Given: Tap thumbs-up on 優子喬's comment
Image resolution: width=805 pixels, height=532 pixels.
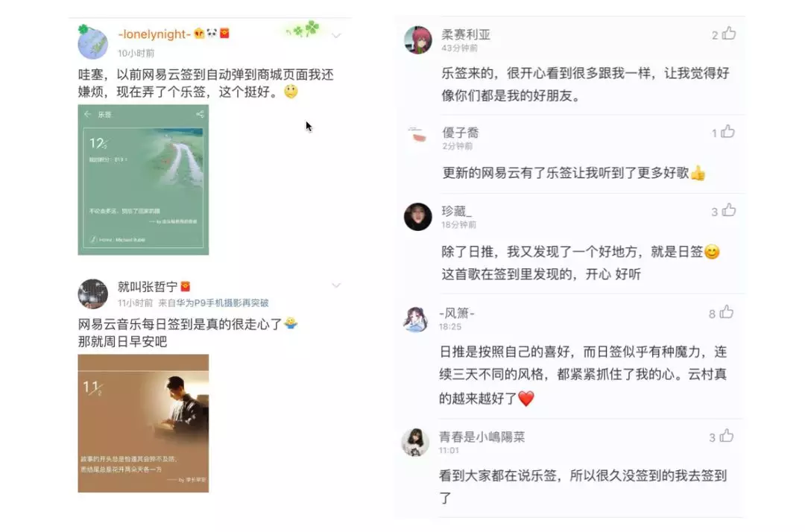Looking at the screenshot, I should 728,132.
